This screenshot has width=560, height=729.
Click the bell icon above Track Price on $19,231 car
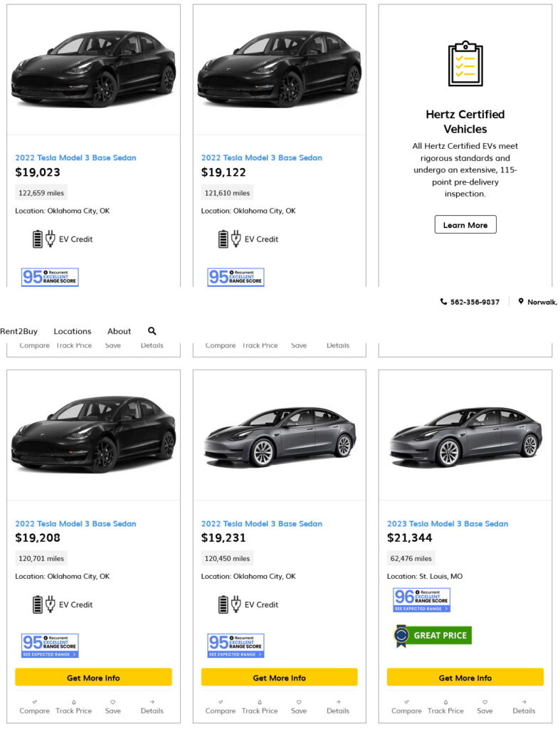click(x=260, y=701)
